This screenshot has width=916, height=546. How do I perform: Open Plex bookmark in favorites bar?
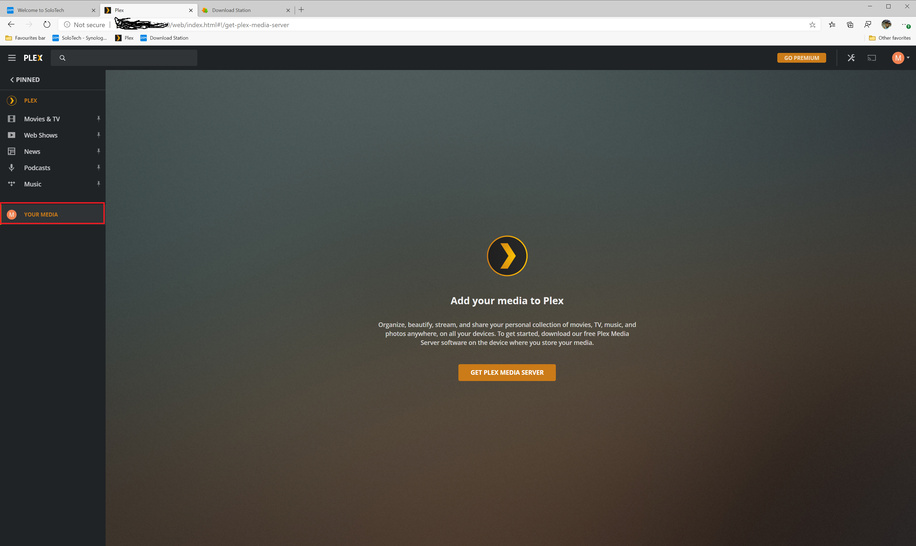click(x=124, y=38)
